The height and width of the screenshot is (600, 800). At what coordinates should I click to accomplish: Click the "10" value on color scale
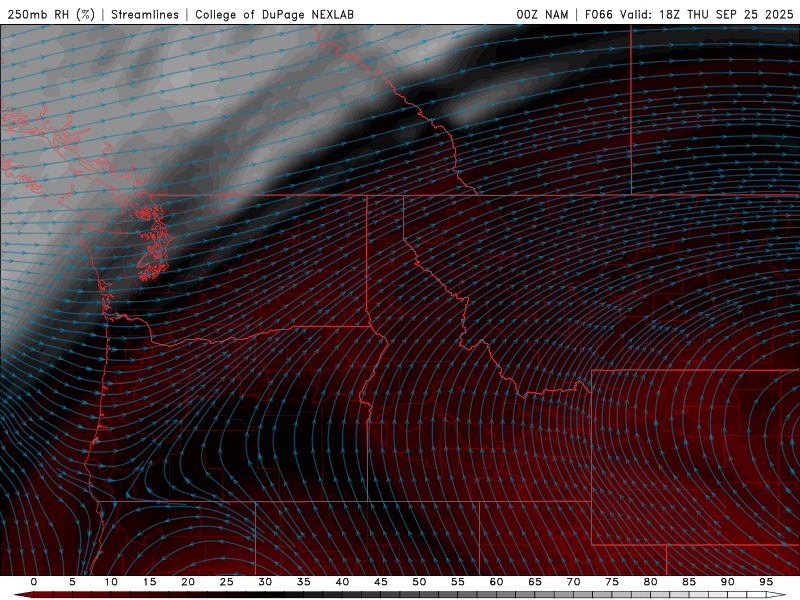coord(111,582)
